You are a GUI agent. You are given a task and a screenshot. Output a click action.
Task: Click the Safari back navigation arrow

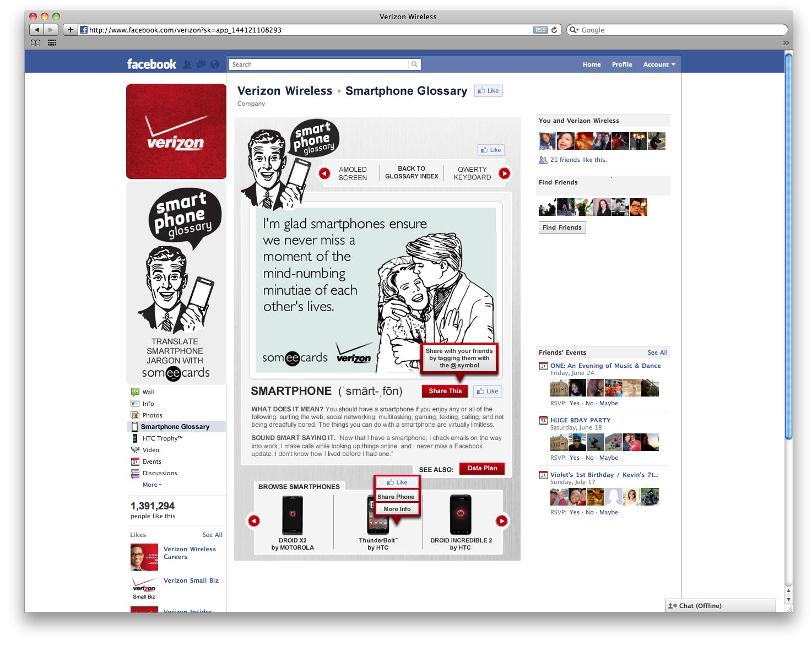click(37, 30)
